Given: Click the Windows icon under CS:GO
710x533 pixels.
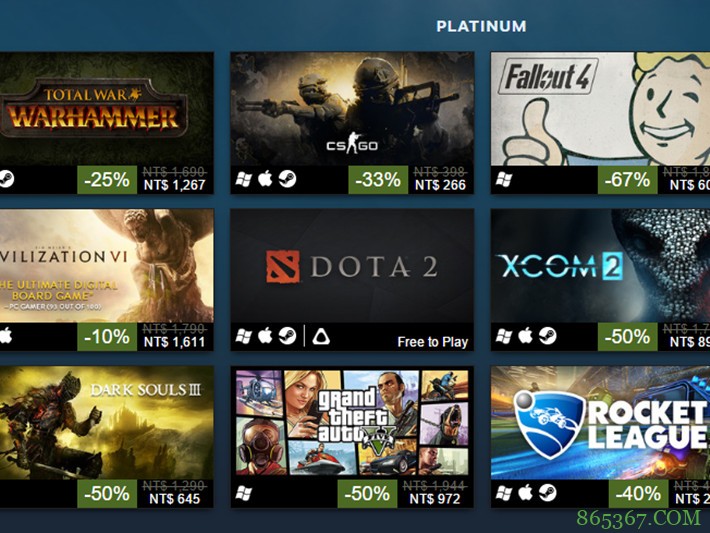Looking at the screenshot, I should click(x=244, y=180).
